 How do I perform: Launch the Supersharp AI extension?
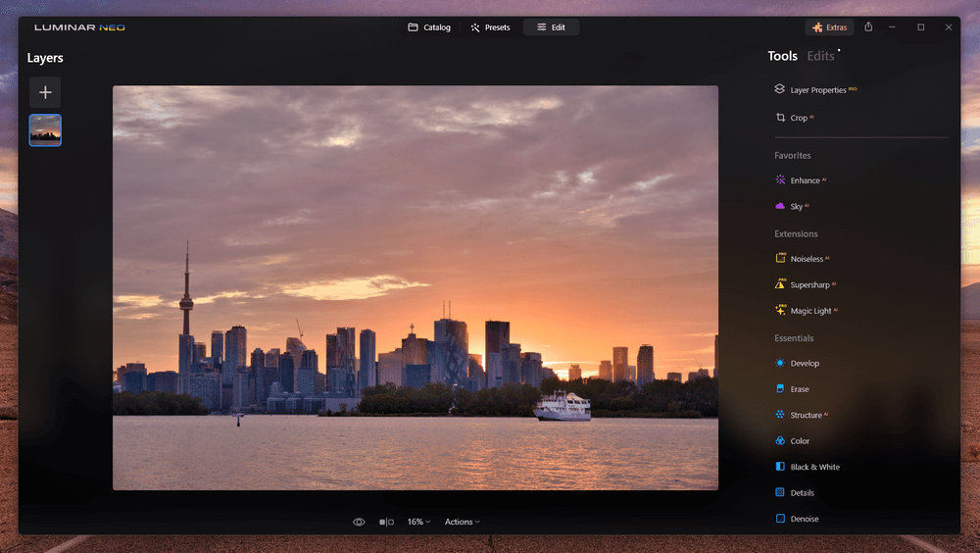(x=809, y=285)
